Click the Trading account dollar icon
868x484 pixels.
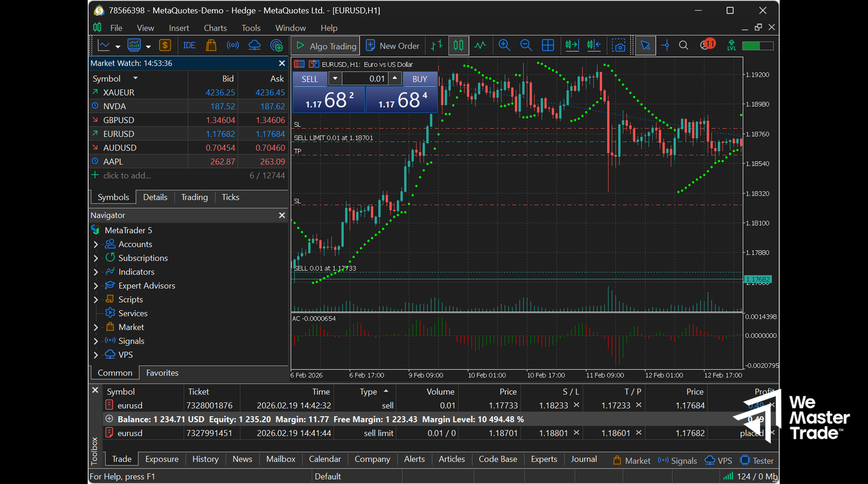(x=165, y=45)
